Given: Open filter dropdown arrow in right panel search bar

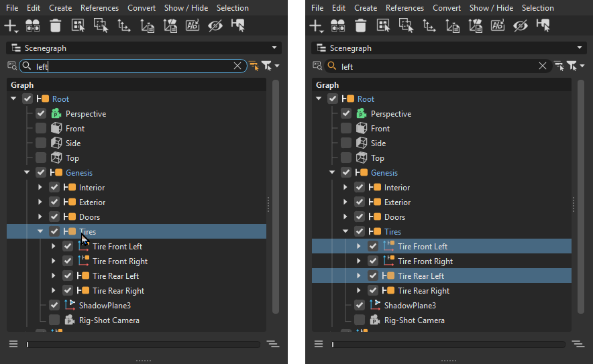Looking at the screenshot, I should [582, 66].
